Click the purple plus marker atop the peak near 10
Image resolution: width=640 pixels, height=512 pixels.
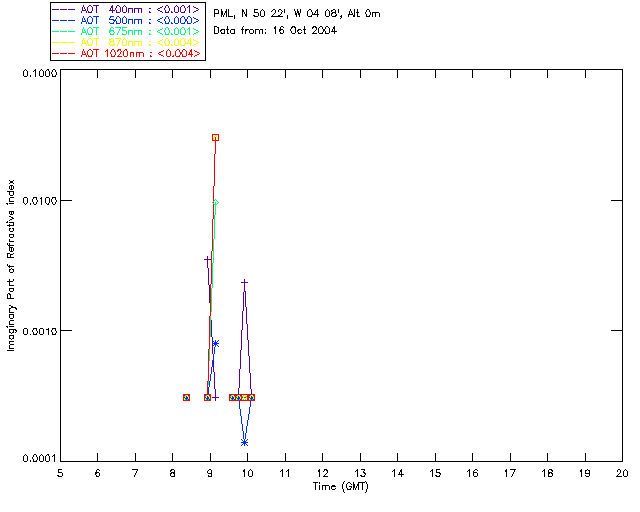click(x=244, y=282)
